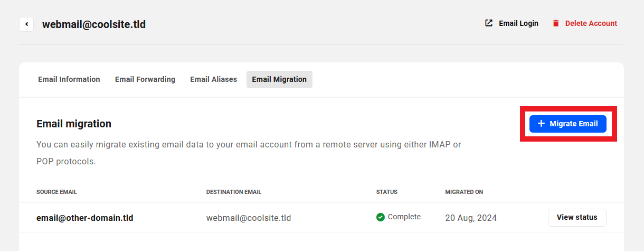
Task: Click the Email migration section heading
Action: [74, 124]
